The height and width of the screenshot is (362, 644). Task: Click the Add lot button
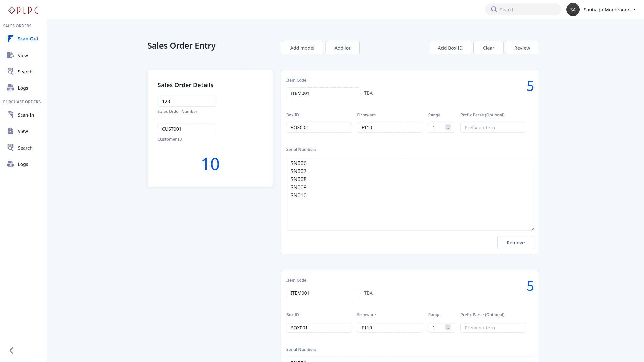342,48
